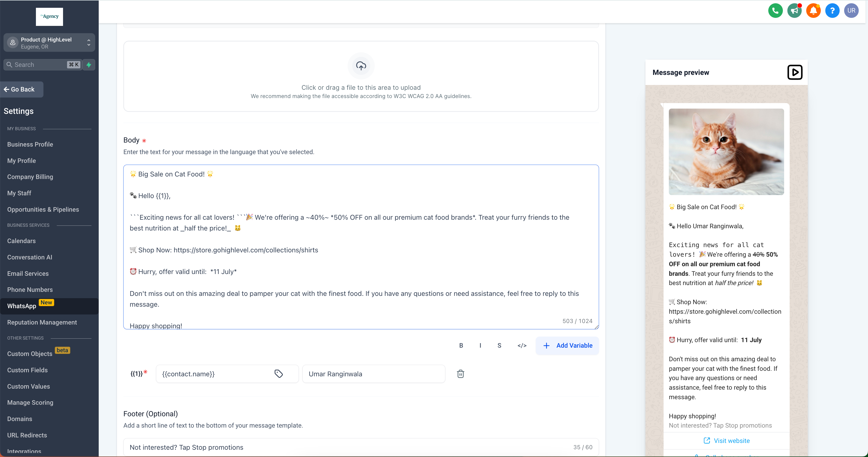The image size is (868, 457).
Task: Open Domains settings
Action: [20, 419]
